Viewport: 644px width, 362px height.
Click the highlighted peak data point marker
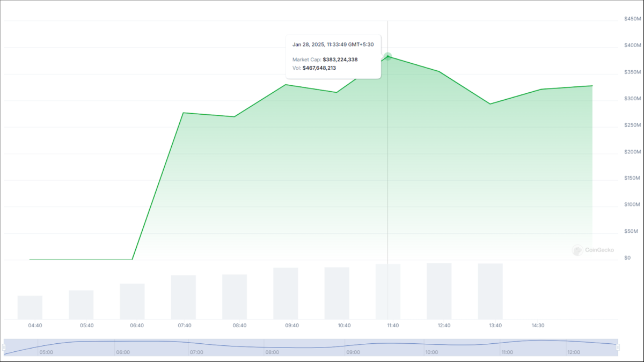(x=387, y=56)
